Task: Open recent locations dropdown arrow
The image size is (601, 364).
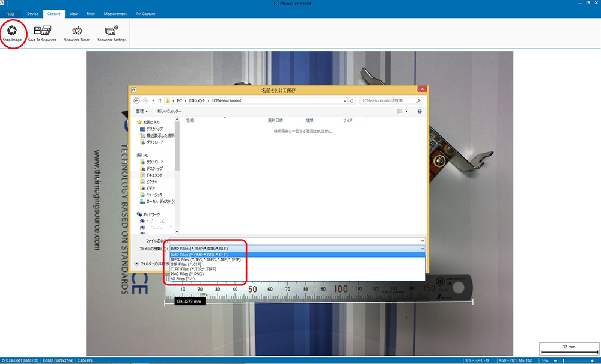Action: click(153, 101)
